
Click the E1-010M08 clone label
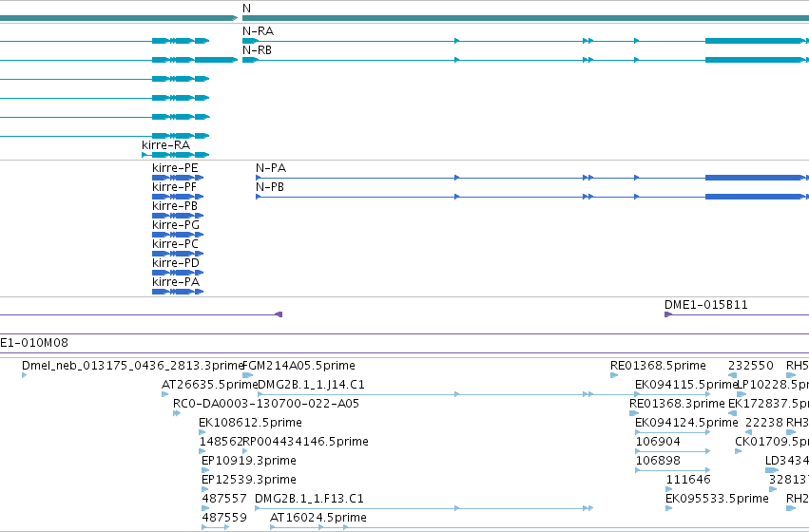coord(34,343)
